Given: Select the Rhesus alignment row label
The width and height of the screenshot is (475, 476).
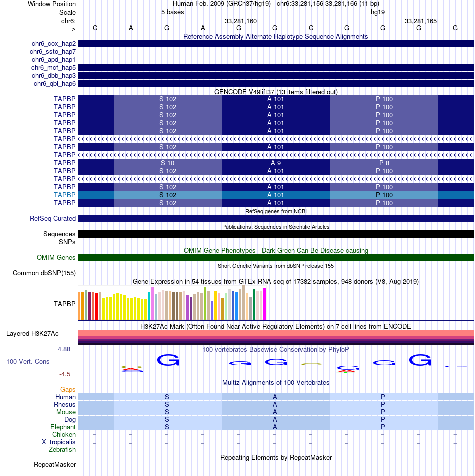Looking at the screenshot, I should [64, 405].
